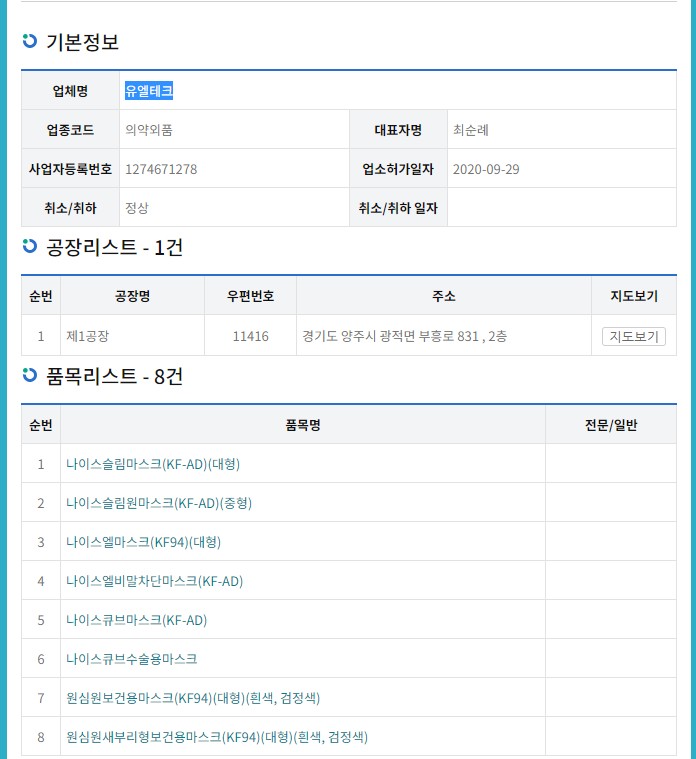Click the 사업자등록번호 label cell
The width and height of the screenshot is (696, 759).
70,169
